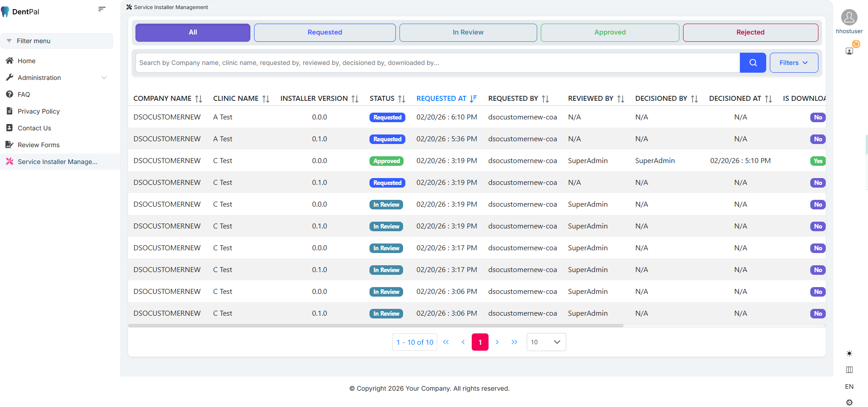This screenshot has height=407, width=868.
Task: Go to the next page arrow
Action: pos(497,342)
